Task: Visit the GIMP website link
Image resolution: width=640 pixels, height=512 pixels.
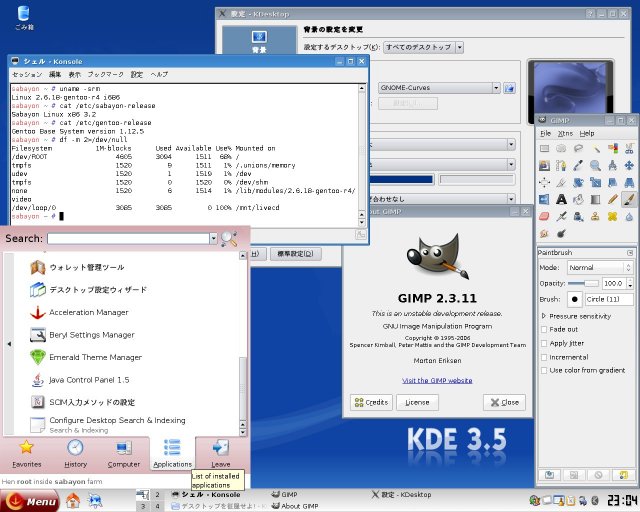Action: point(437,381)
